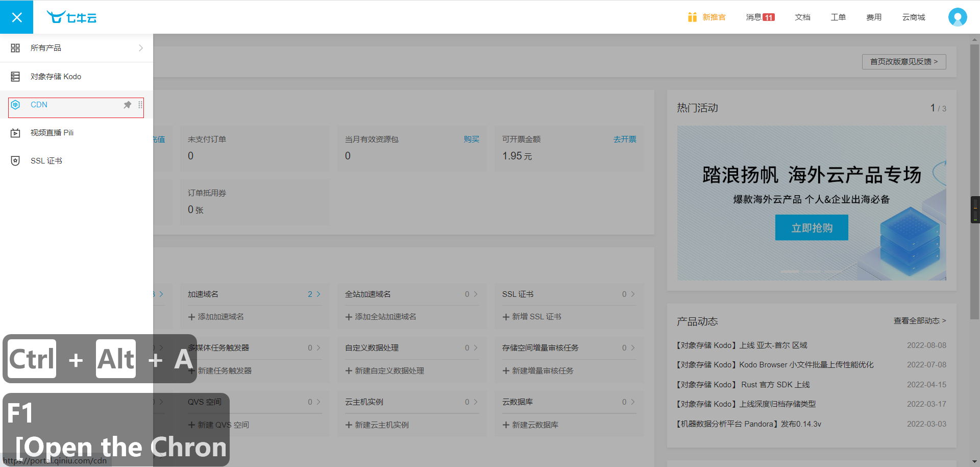Expand 自定义数据处理 chevron

point(476,348)
